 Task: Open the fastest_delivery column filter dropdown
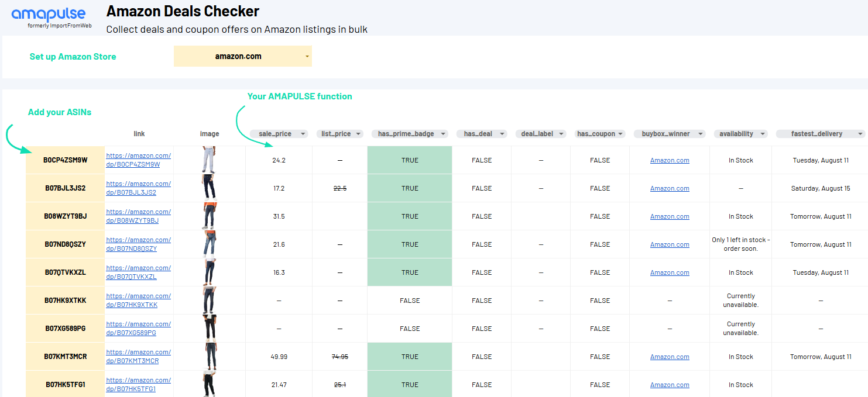(860, 134)
